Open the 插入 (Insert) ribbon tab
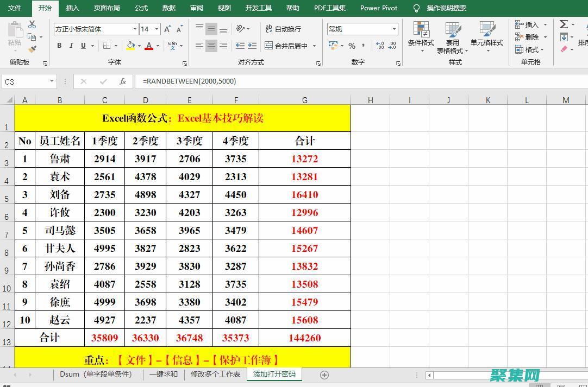Viewport: 588px width, 387px height. pyautogui.click(x=72, y=8)
